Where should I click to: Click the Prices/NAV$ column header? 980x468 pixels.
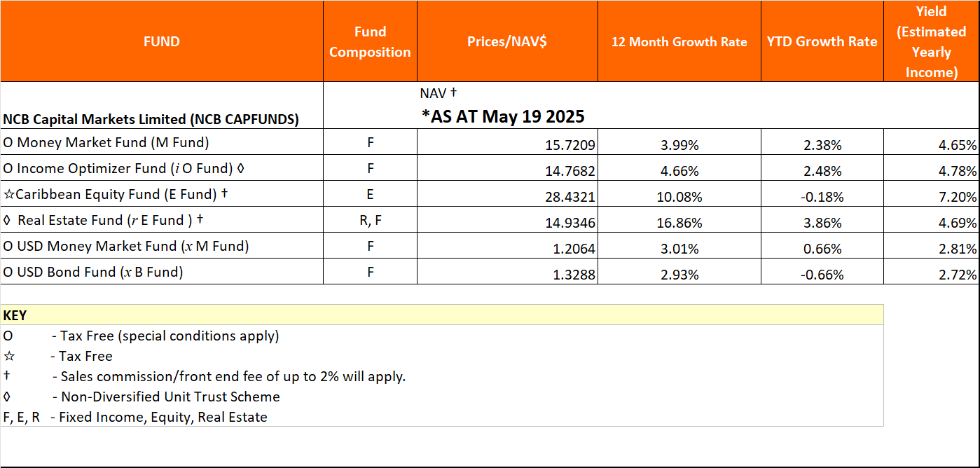[x=507, y=41]
